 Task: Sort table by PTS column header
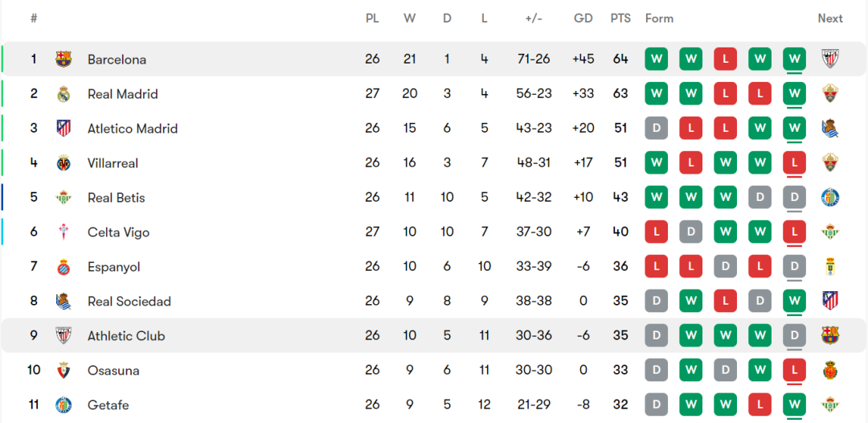click(x=620, y=18)
